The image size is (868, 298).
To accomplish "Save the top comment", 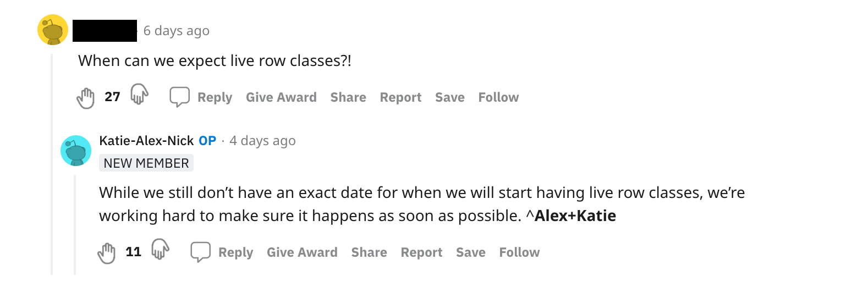I will 450,97.
